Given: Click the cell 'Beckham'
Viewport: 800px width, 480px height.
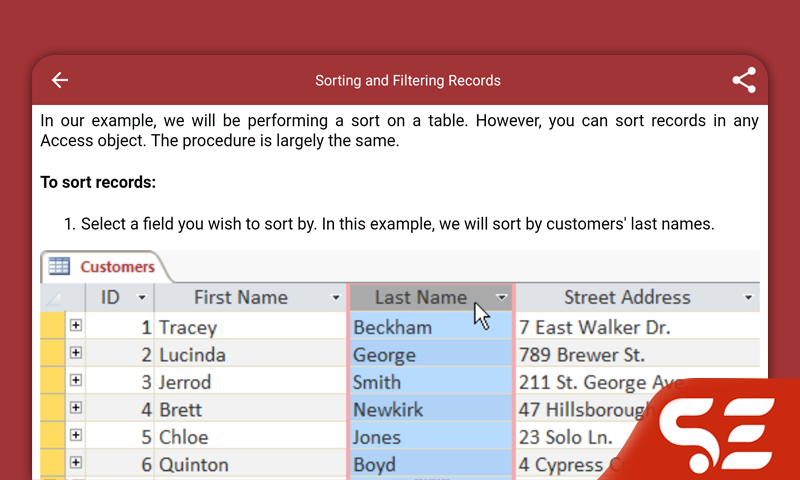Looking at the screenshot, I should tap(431, 327).
